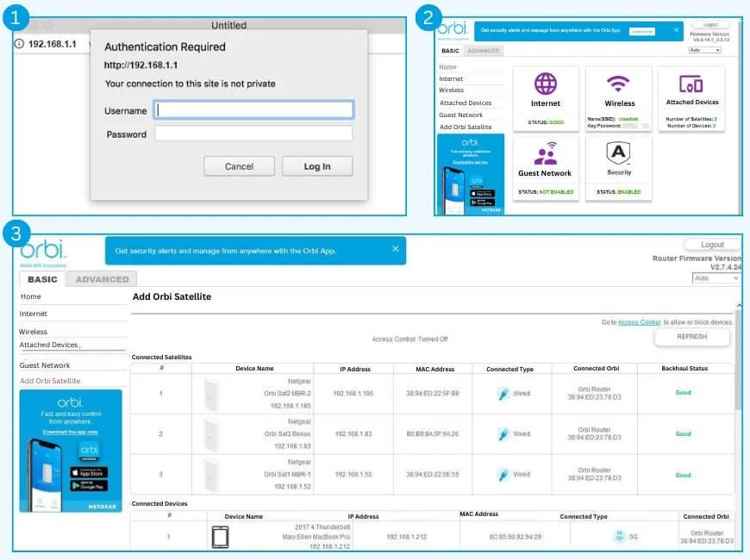Viewport: 750px width, 560px height.
Task: Click Google Play badge in panel 3 ad
Action: pos(89,486)
